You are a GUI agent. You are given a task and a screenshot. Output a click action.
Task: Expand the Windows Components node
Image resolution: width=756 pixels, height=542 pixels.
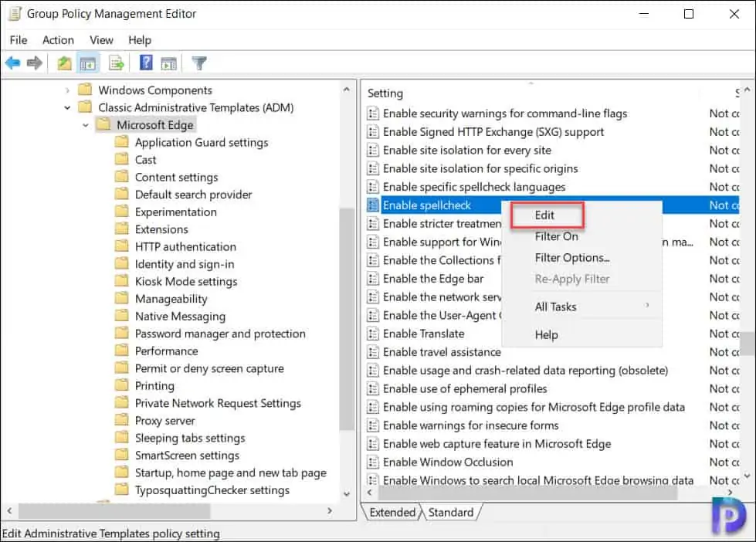click(67, 90)
